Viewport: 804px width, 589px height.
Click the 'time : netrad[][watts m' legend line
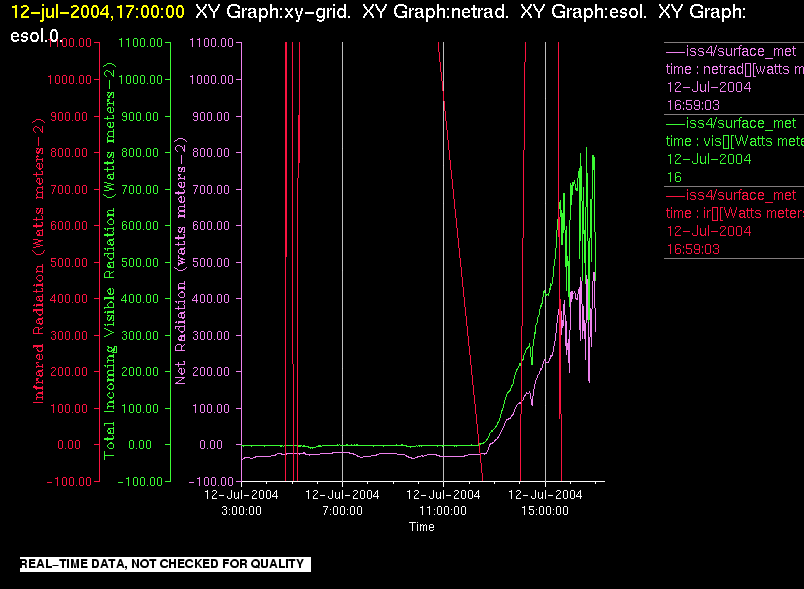[x=734, y=69]
